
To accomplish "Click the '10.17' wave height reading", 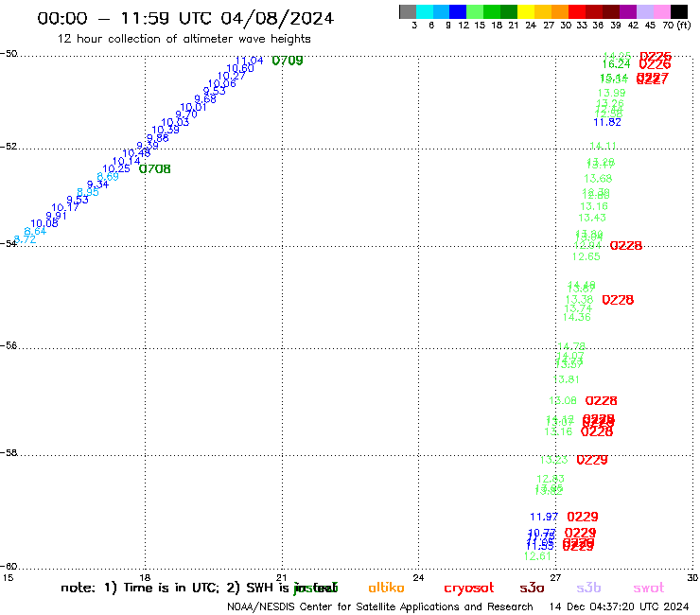I will [x=65, y=207].
